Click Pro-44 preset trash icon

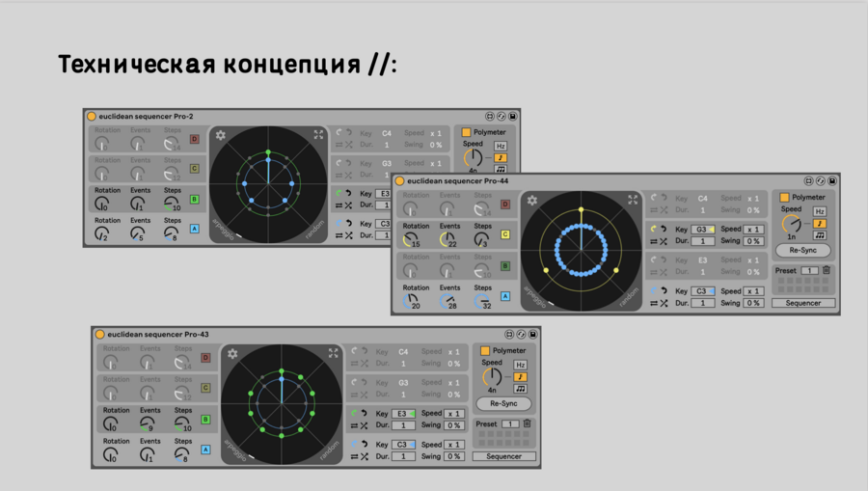826,270
